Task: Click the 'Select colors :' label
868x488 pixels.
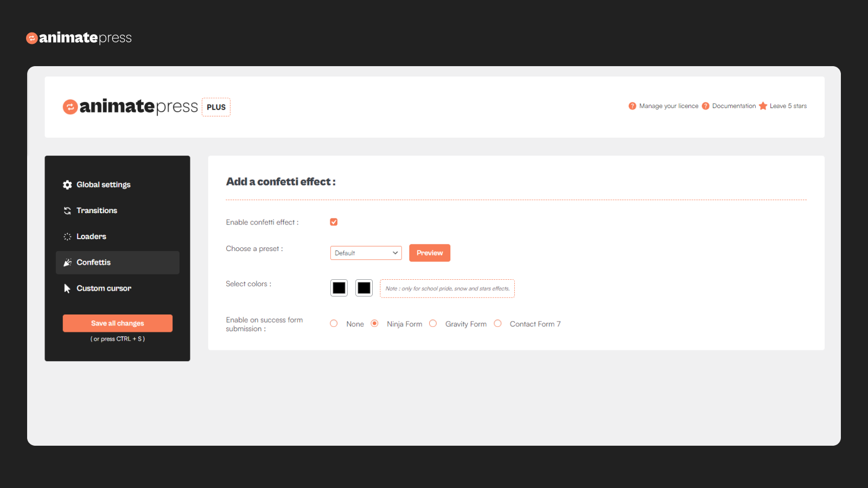Action: pyautogui.click(x=248, y=284)
